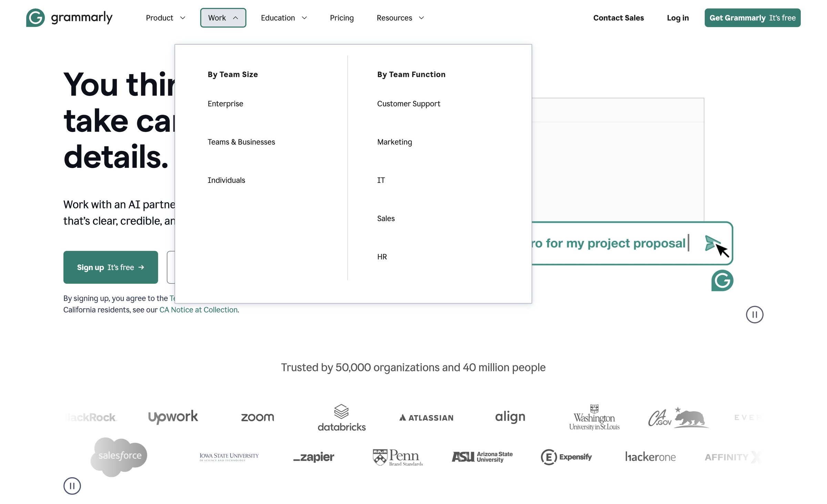Screen dimensions: 827x504
Task: Expand the Education menu
Action: (x=284, y=18)
